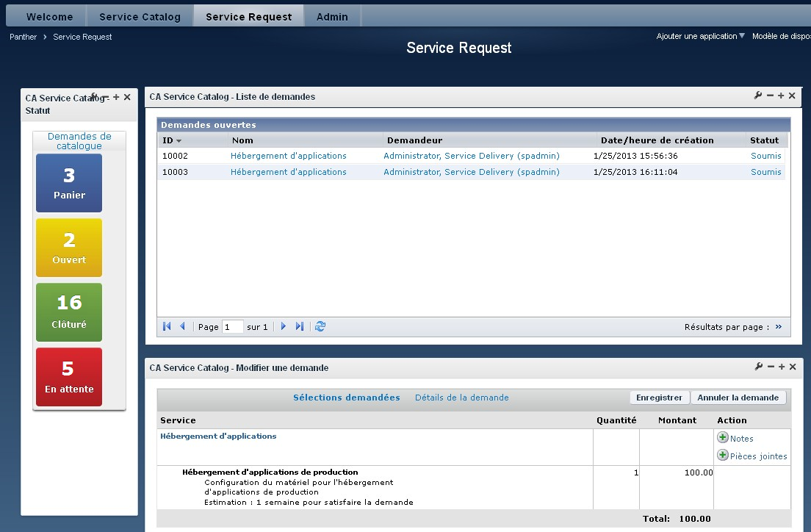Open the Admin tab
Image resolution: width=811 pixels, height=532 pixels.
[x=332, y=17]
